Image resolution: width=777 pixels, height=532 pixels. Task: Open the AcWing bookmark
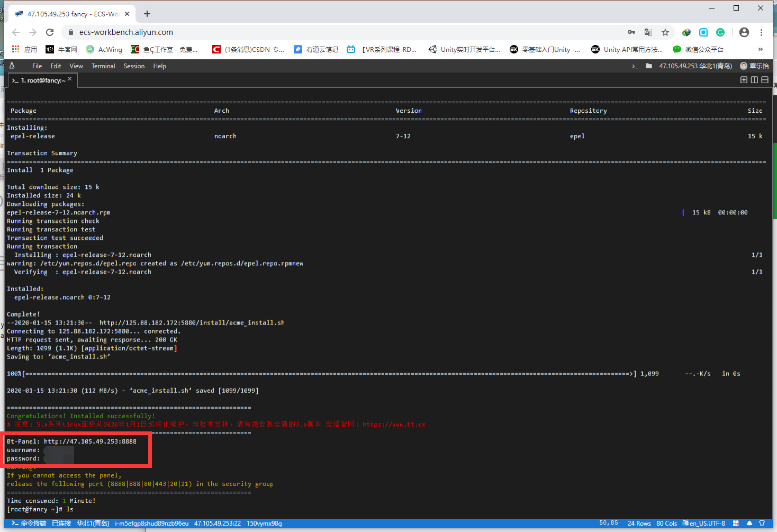click(x=104, y=49)
